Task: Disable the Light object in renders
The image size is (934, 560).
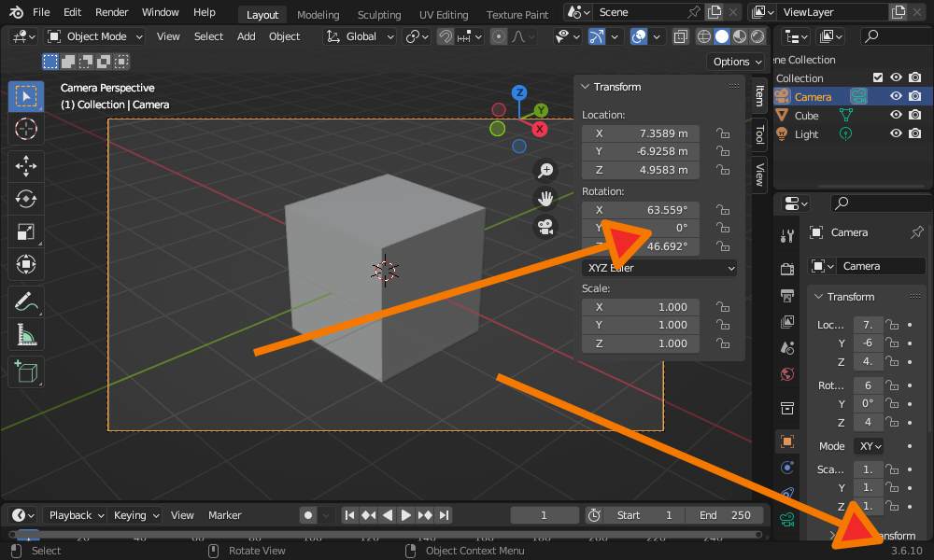Action: [913, 133]
